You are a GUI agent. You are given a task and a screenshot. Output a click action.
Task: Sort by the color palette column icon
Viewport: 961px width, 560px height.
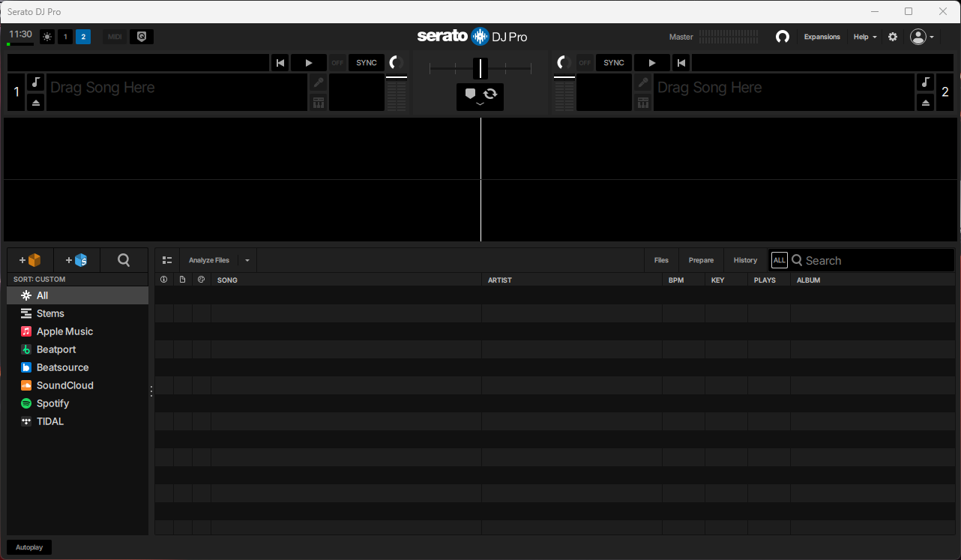pyautogui.click(x=201, y=280)
